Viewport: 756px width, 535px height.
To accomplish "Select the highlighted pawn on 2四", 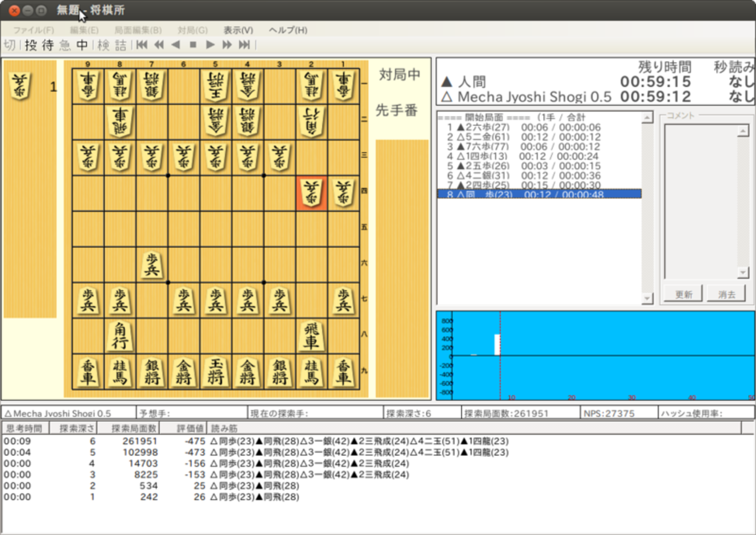I will click(312, 193).
